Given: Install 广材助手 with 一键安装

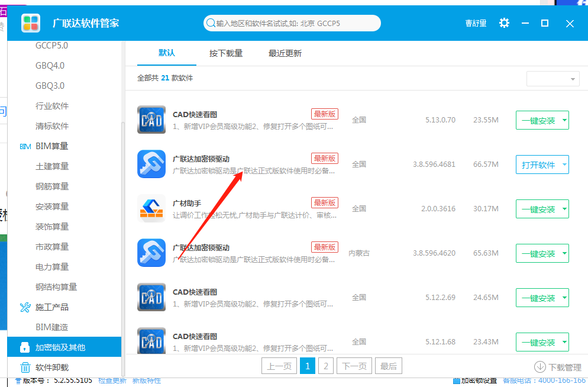Looking at the screenshot, I should (538, 209).
